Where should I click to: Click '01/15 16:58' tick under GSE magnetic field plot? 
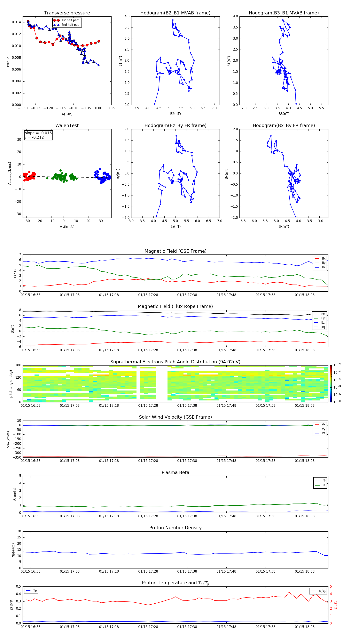click(30, 295)
